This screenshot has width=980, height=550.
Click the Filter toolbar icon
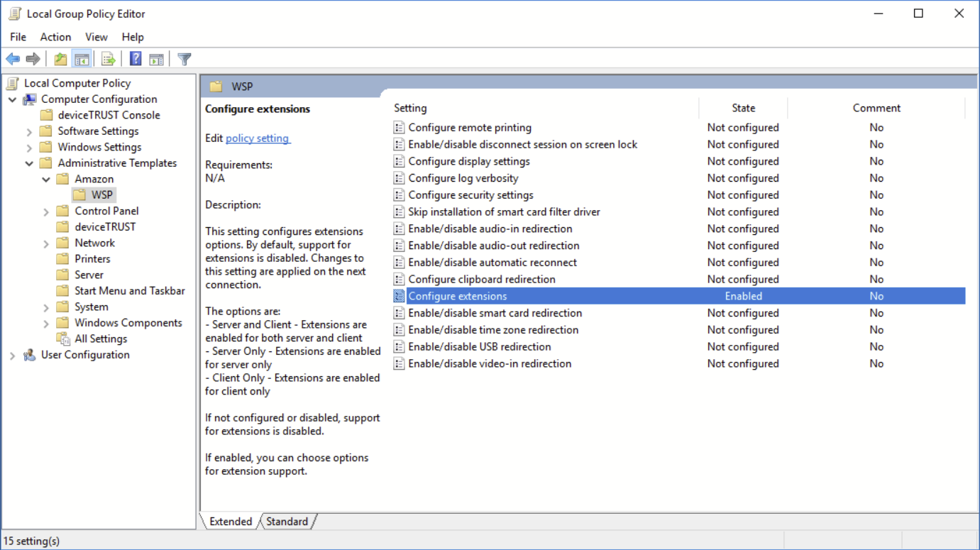tap(184, 58)
